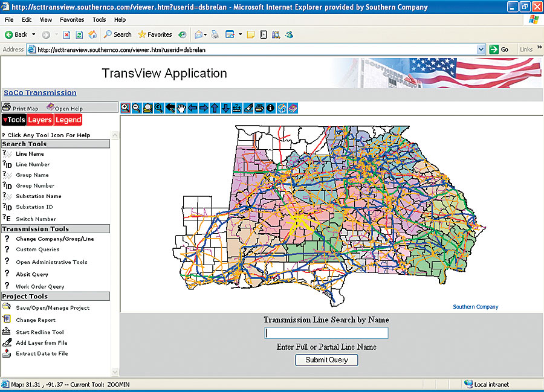Open the Back button history dropdown arrow
544x392 pixels.
click(34, 34)
